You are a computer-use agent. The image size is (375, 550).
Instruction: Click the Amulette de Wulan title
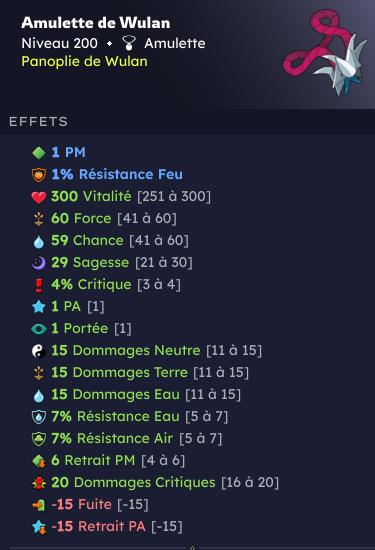[x=96, y=23]
